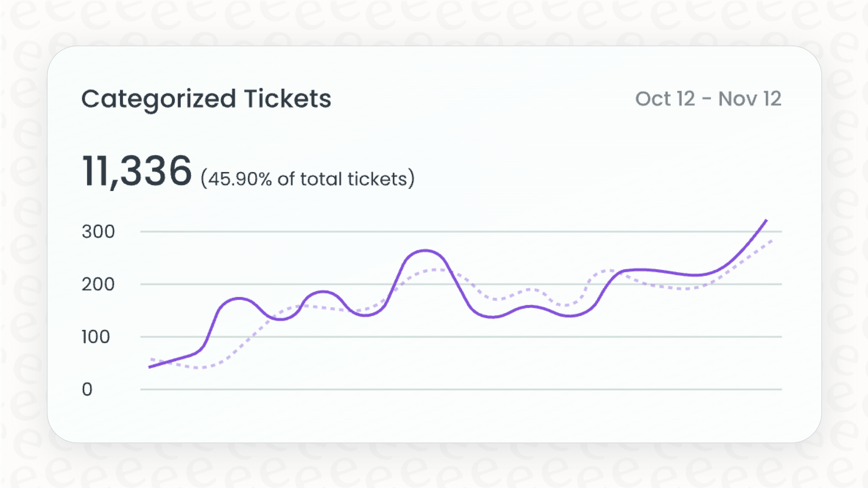Click the "45.90% of total tickets" label
This screenshot has height=488, width=868.
(307, 179)
